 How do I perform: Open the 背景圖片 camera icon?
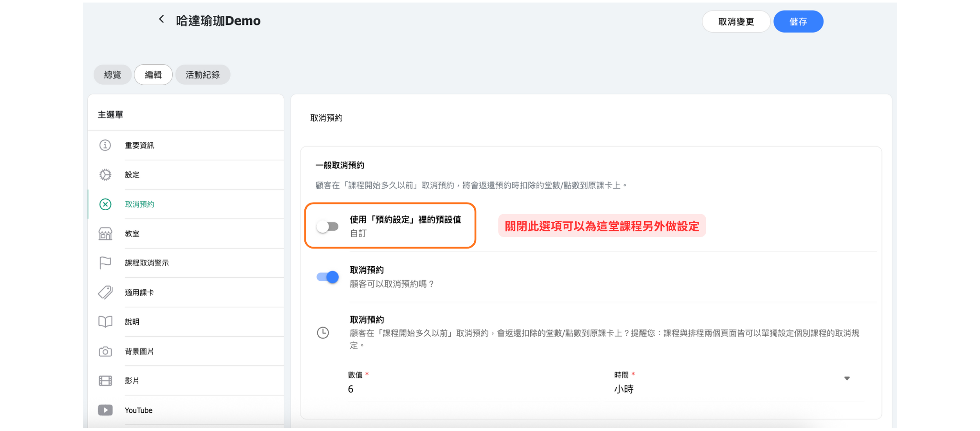click(x=105, y=352)
